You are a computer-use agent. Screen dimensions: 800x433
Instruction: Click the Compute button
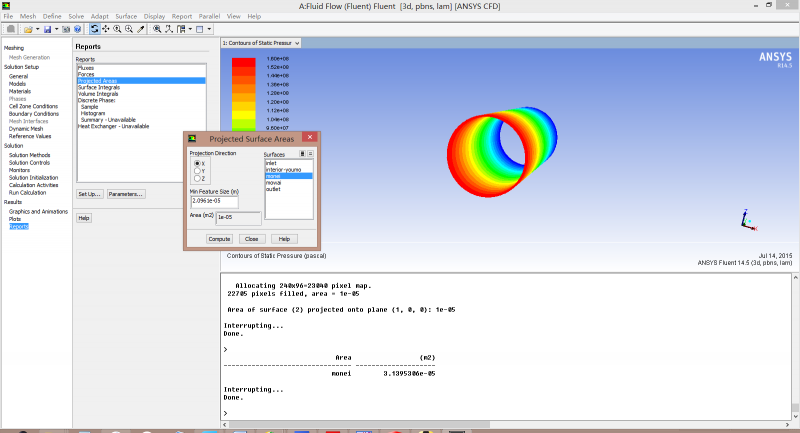(x=219, y=239)
